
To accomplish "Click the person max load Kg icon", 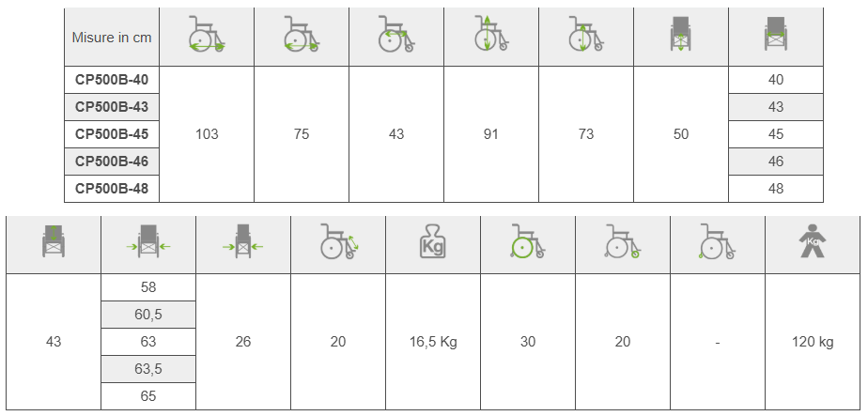I will [813, 243].
